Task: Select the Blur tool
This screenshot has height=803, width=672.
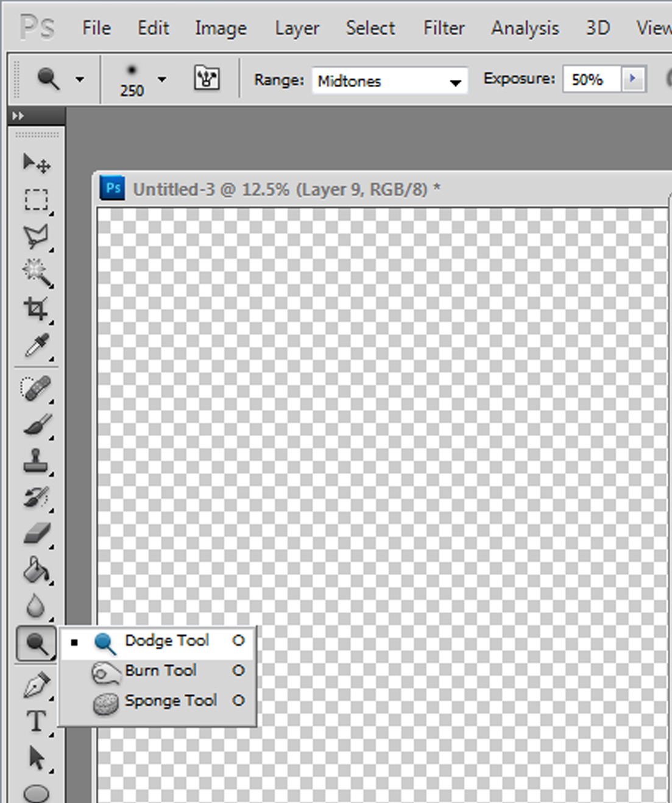Action: (36, 606)
